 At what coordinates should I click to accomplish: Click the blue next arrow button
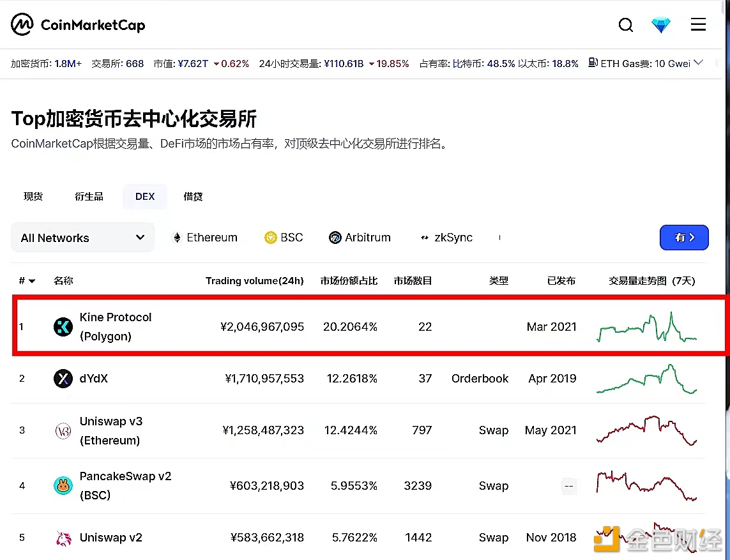[x=684, y=238]
